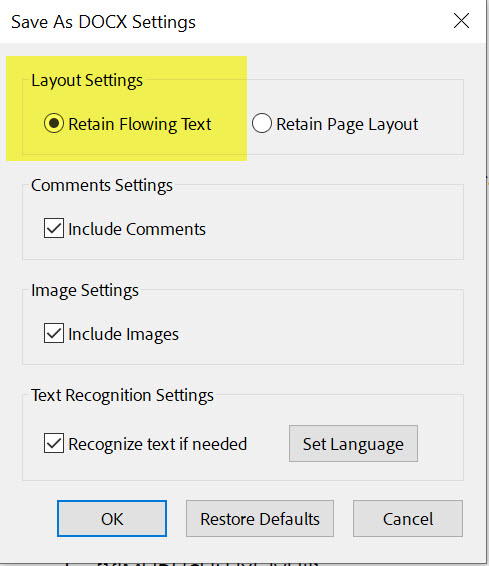Confirm settings with the OK button
Image resolution: width=489 pixels, height=566 pixels.
[x=112, y=519]
